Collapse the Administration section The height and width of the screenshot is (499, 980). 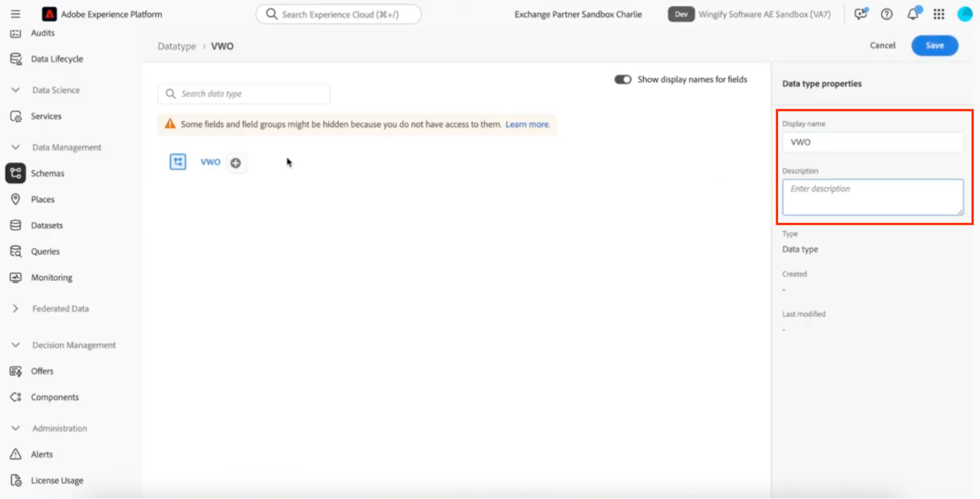pos(16,428)
